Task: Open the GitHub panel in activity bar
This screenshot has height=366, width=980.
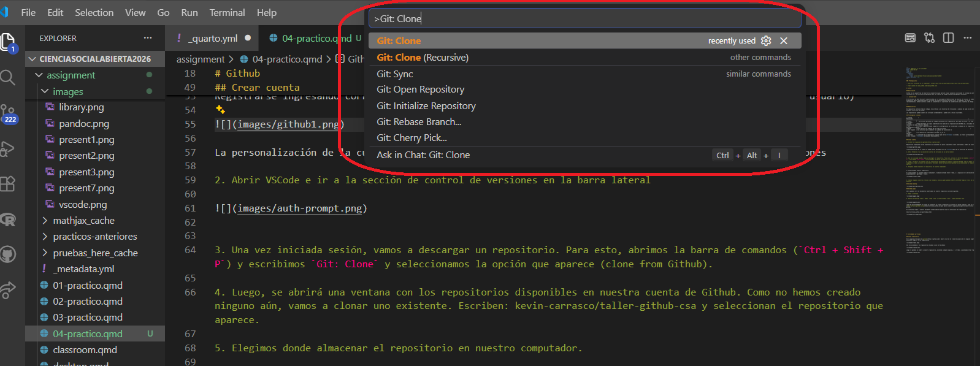Action: coord(8,254)
